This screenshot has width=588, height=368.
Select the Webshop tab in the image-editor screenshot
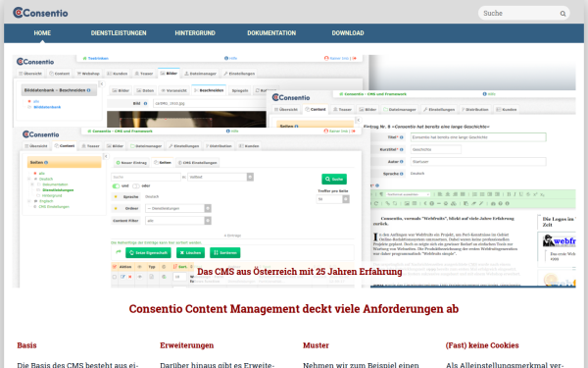[x=88, y=74]
